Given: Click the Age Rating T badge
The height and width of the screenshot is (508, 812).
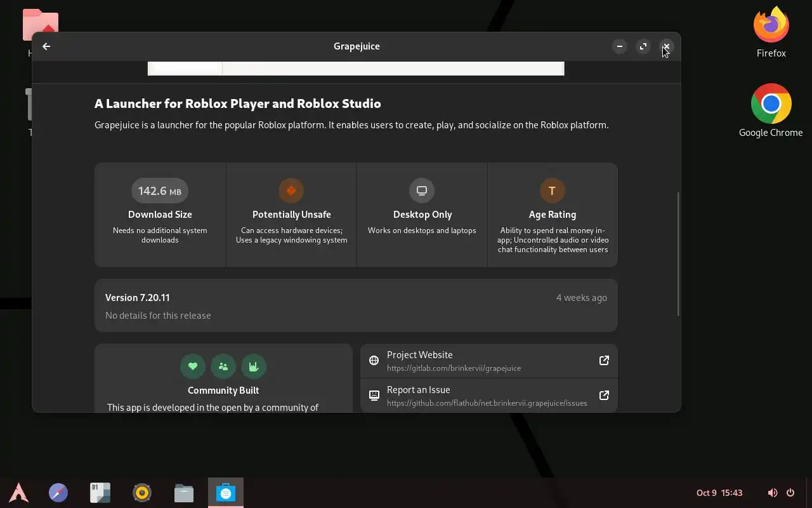Looking at the screenshot, I should pos(552,190).
